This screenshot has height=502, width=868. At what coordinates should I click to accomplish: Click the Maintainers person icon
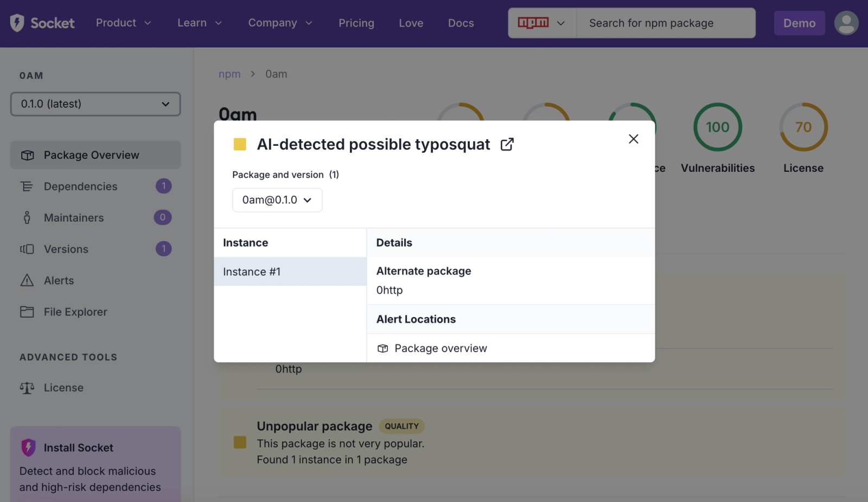27,217
